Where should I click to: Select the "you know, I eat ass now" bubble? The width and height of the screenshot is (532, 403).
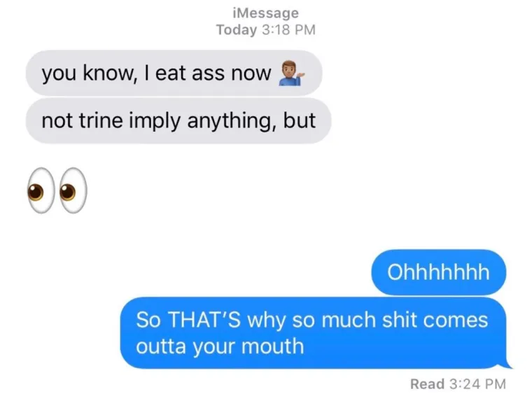click(x=174, y=73)
